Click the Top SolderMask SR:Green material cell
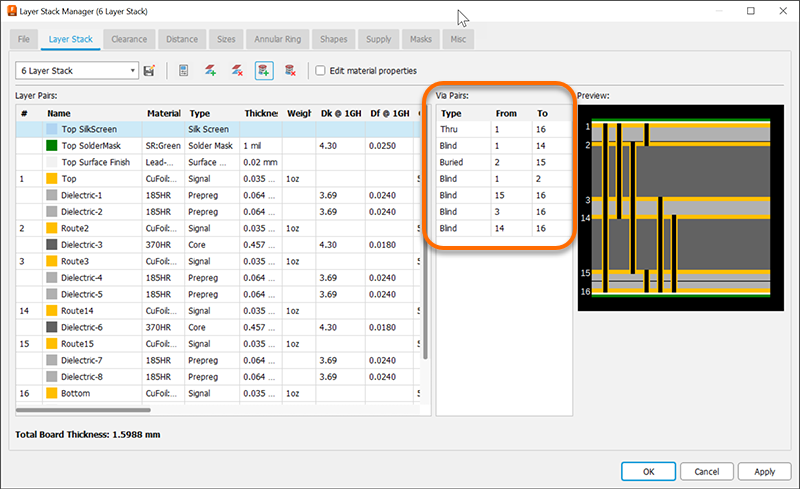 163,145
